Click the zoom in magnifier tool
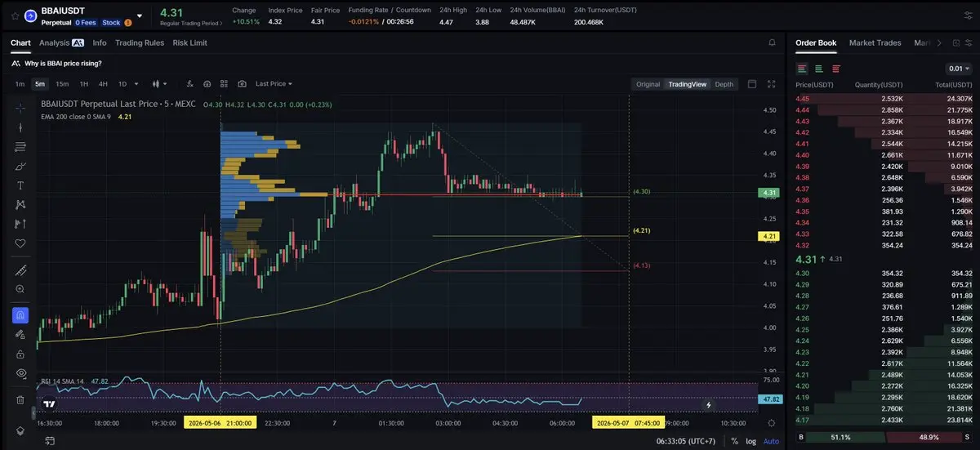Screen dimensions: 980x450 coord(20,289)
